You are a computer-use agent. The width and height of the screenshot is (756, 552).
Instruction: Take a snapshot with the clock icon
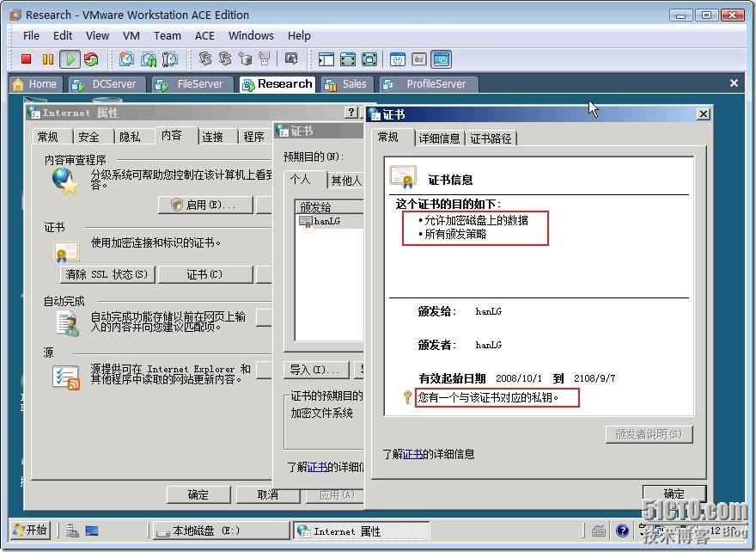(x=126, y=59)
